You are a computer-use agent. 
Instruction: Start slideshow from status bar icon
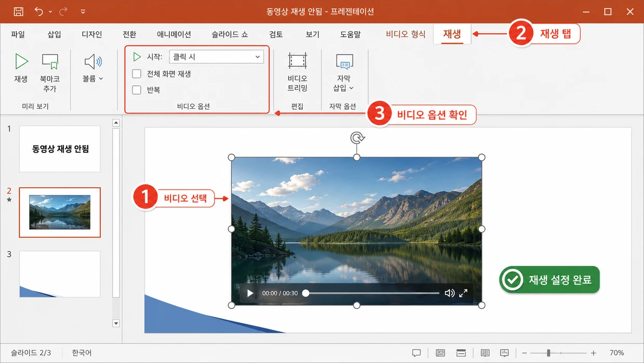(504, 353)
